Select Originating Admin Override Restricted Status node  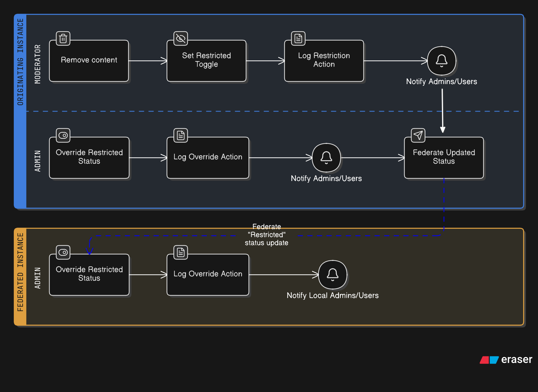89,158
